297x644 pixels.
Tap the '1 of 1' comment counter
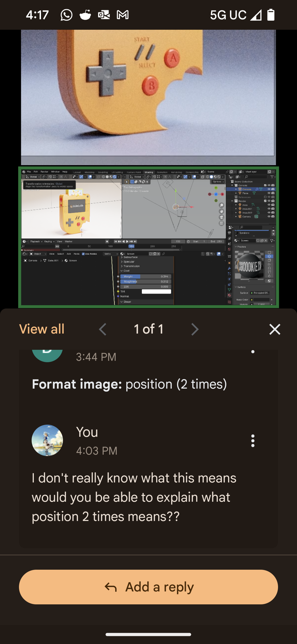point(148,329)
